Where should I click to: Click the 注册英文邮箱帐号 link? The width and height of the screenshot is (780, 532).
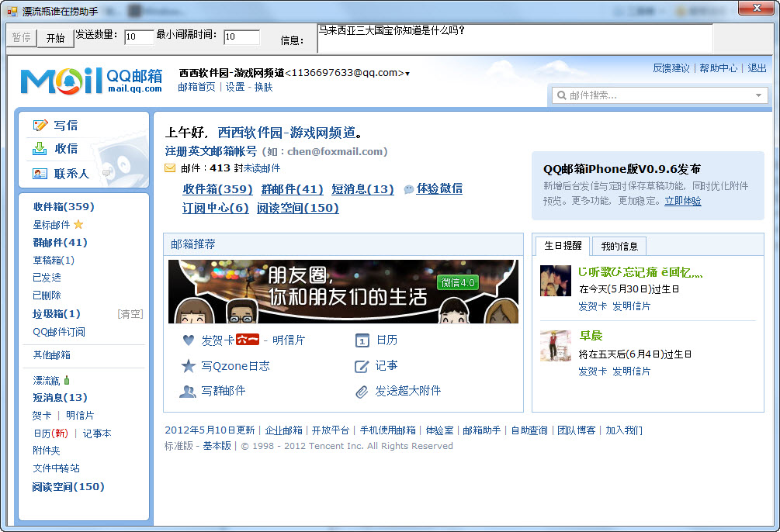(211, 151)
